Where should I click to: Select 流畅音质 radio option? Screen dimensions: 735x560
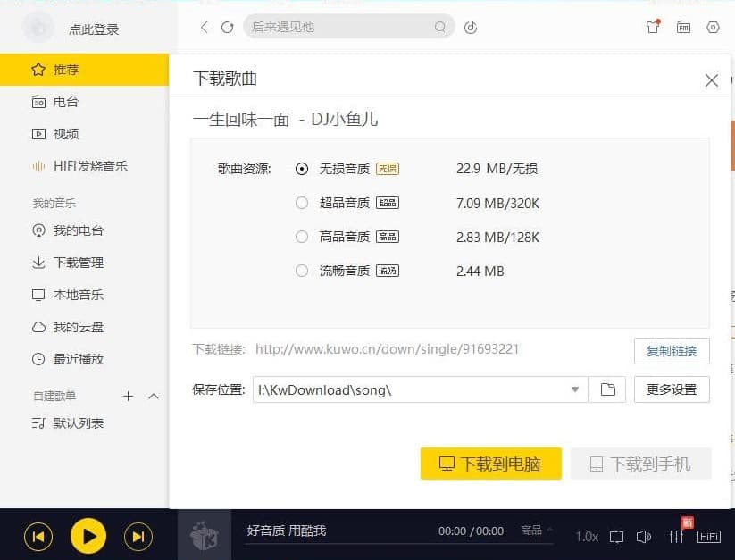(302, 271)
